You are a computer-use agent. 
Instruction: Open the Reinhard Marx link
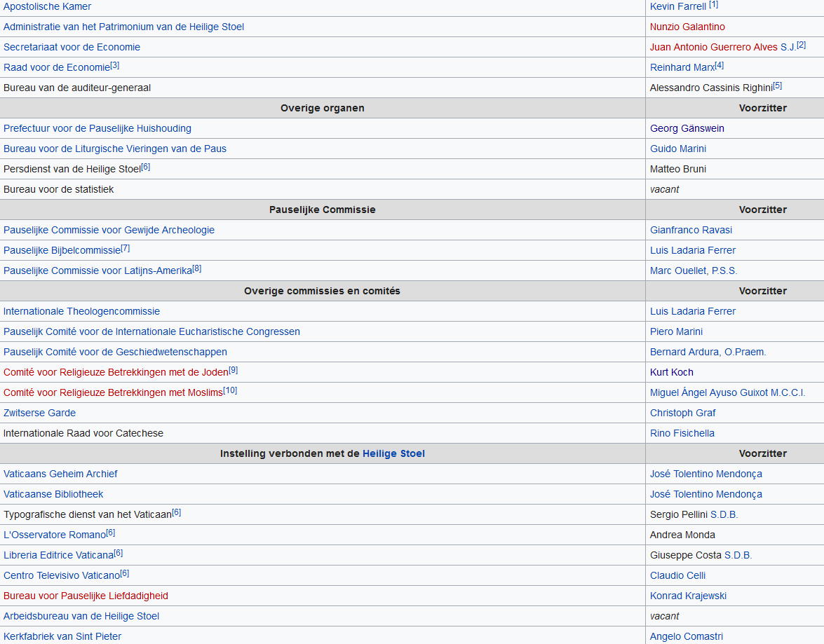682,67
